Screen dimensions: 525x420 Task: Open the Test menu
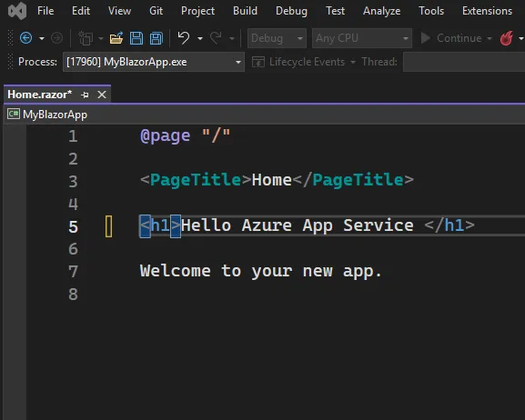tap(335, 11)
